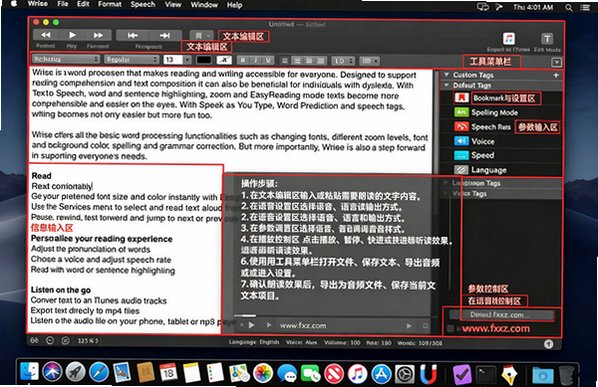The image size is (598, 387).
Task: Open the font size dropdown arrow
Action: coord(187,60)
